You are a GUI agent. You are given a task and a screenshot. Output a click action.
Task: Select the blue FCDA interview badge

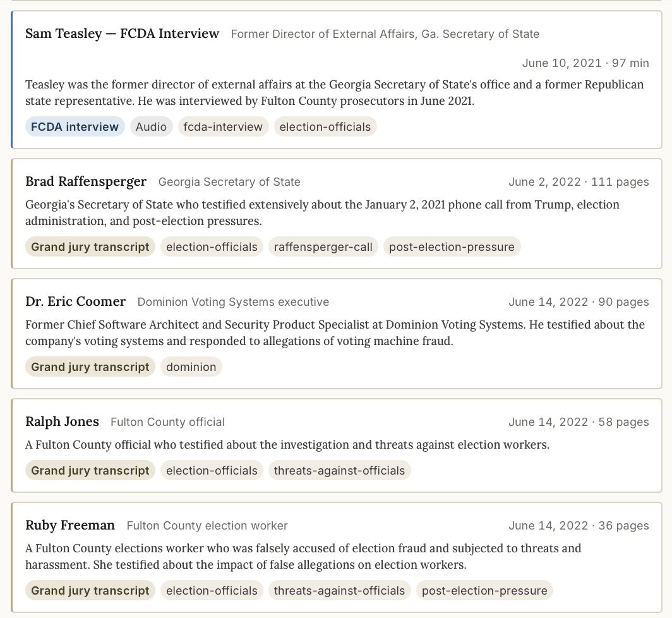(75, 127)
